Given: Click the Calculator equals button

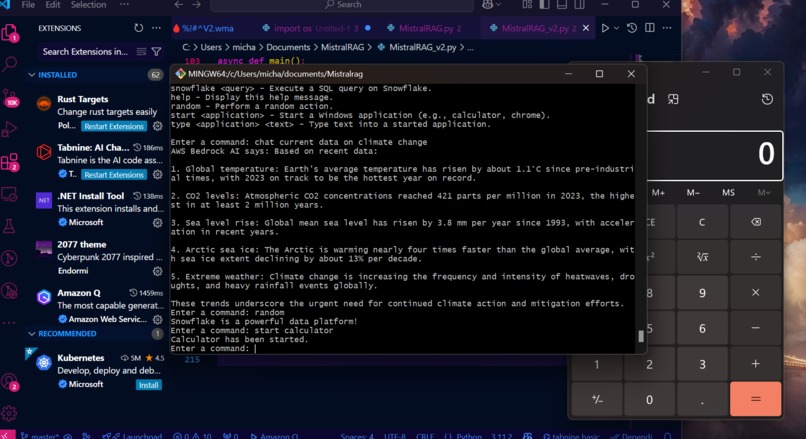Looking at the screenshot, I should [x=756, y=399].
